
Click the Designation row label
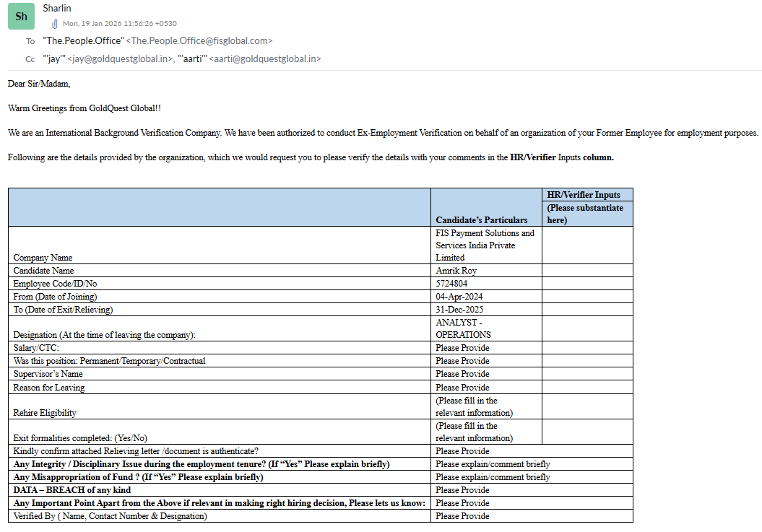(105, 335)
